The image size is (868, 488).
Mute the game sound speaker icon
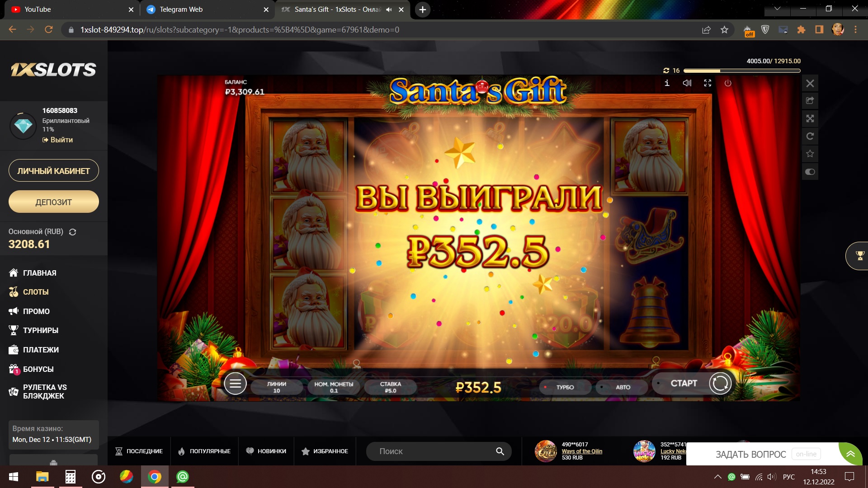click(x=687, y=83)
